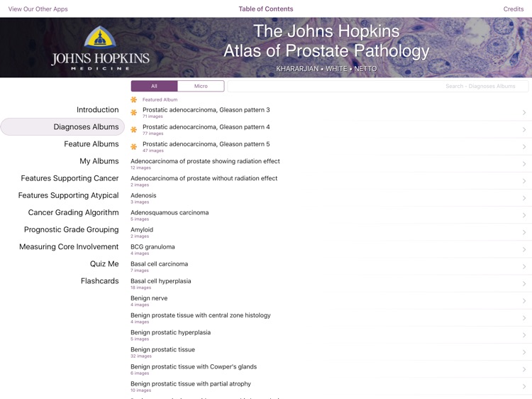532x399 pixels.
Task: Open the Credits link
Action: [513, 9]
